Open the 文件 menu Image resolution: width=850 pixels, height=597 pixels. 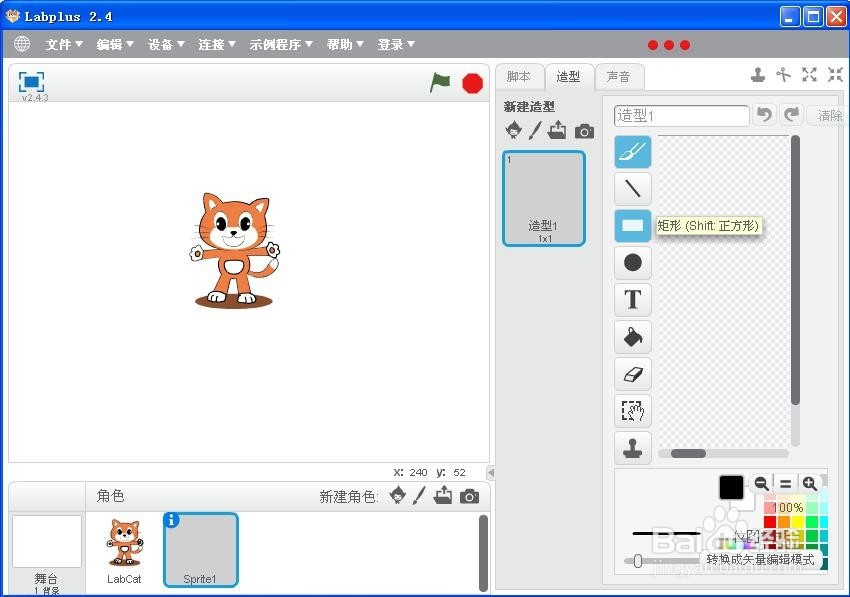(x=63, y=44)
